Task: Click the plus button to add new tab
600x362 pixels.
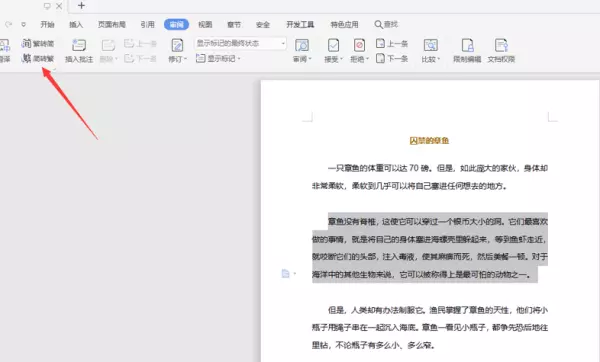Action: [81, 6]
